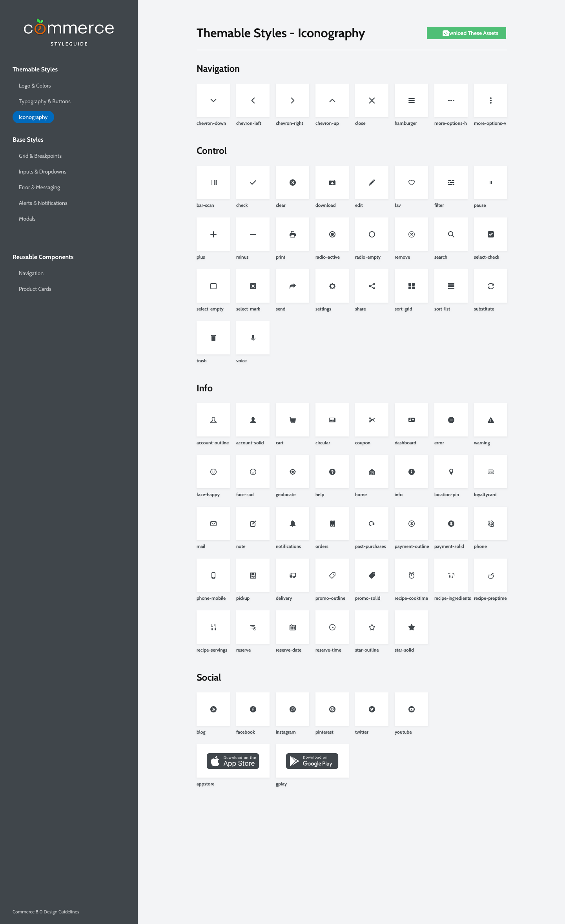Select the share icon tile
The height and width of the screenshot is (924, 565).
tap(372, 286)
